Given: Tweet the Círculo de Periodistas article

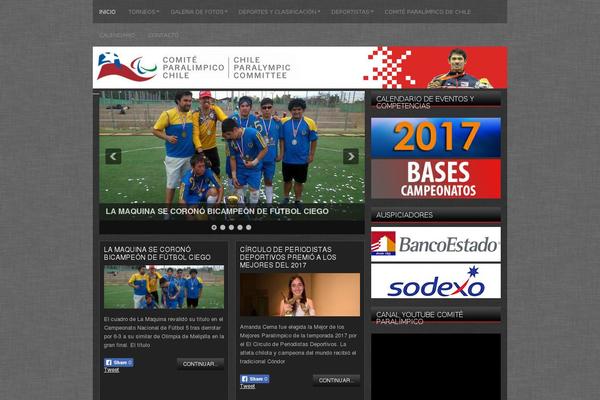Looking at the screenshot, I should (x=248, y=387).
